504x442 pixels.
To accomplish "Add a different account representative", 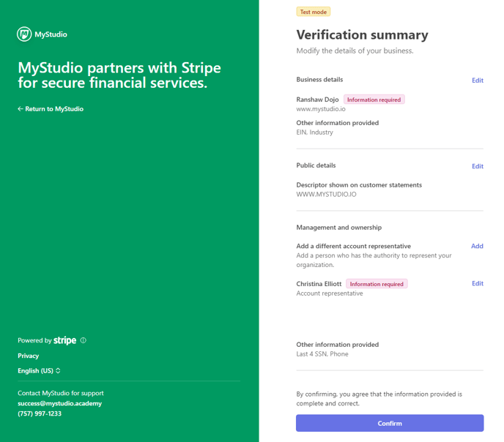I will point(477,246).
